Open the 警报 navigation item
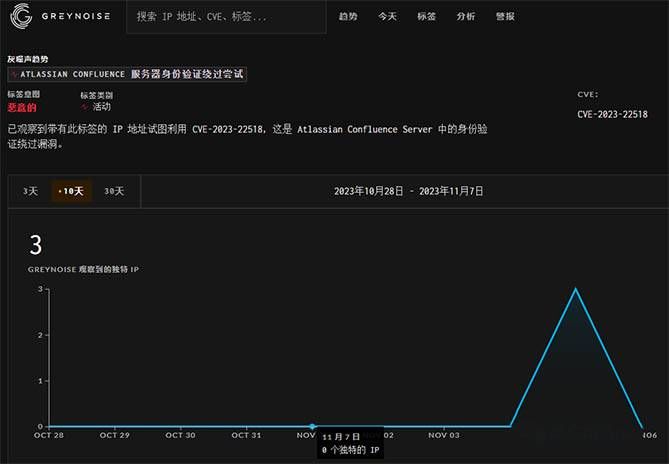The image size is (669, 464). click(505, 16)
